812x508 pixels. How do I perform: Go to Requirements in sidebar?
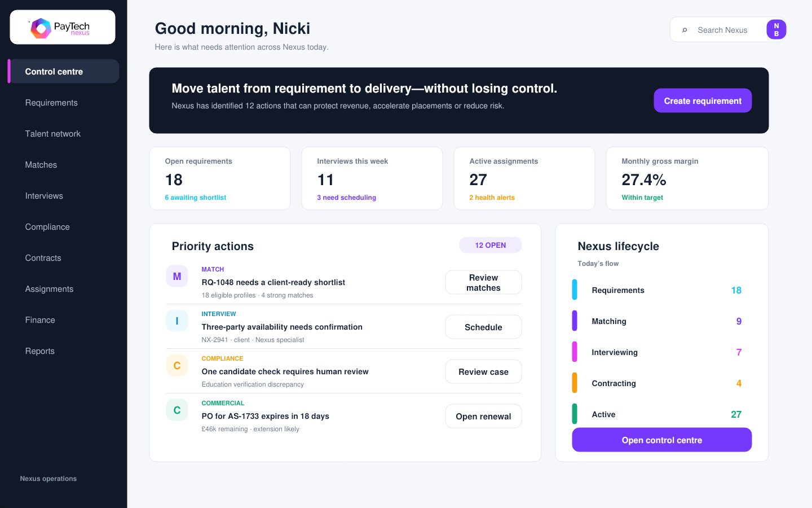51,103
